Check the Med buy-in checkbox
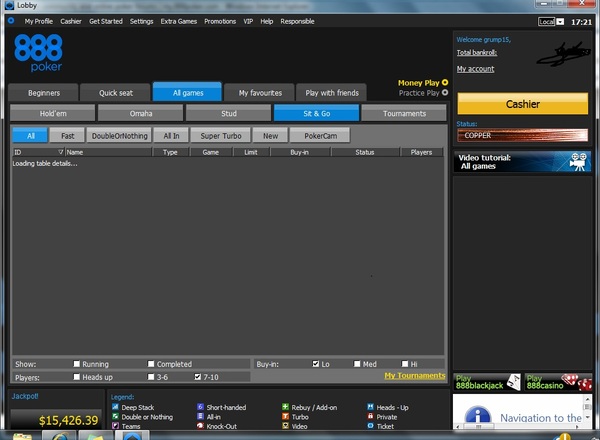The width and height of the screenshot is (600, 440). [x=357, y=364]
